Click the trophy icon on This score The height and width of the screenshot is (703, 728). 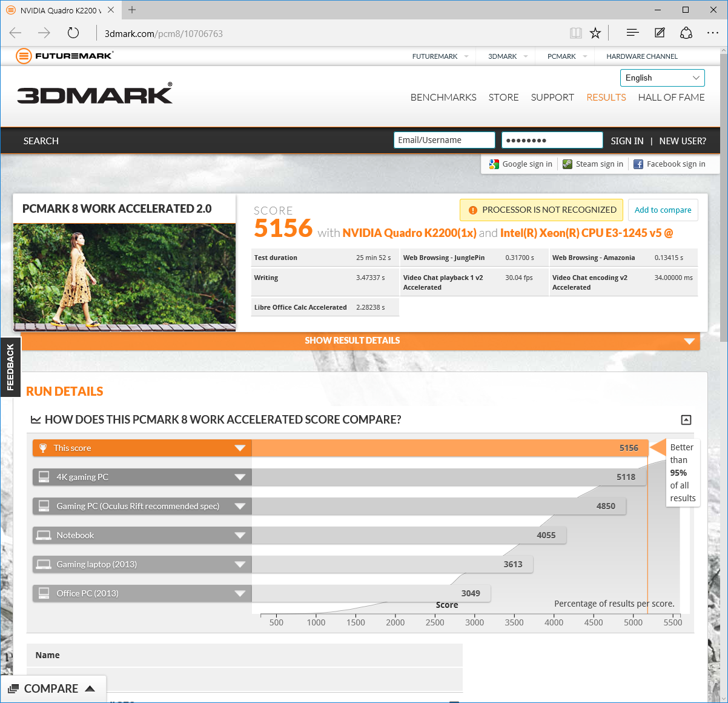pyautogui.click(x=43, y=448)
